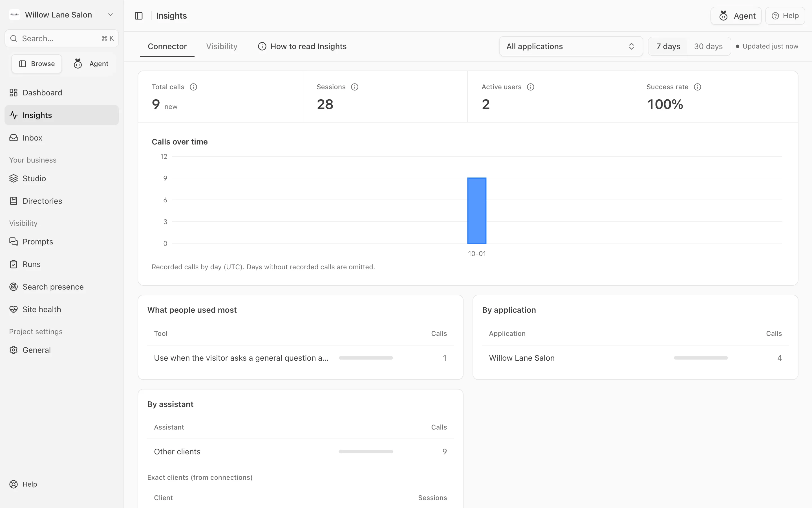The width and height of the screenshot is (812, 508).
Task: Open Runs in the sidebar
Action: click(x=62, y=264)
